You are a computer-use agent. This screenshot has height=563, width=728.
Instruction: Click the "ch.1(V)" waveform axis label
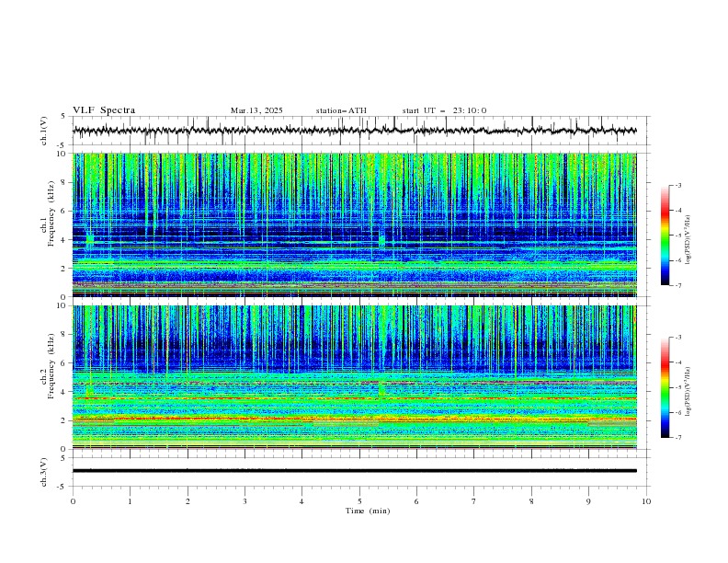(x=44, y=131)
